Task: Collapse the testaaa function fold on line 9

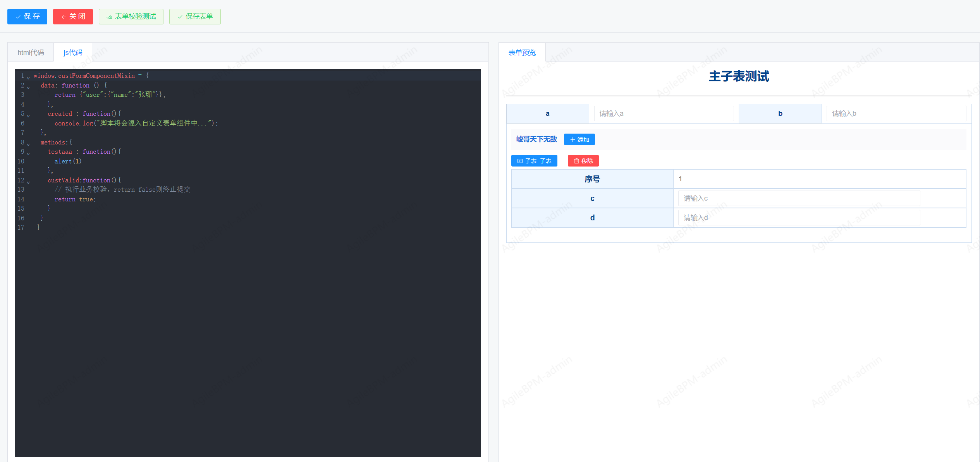Action: [x=28, y=154]
